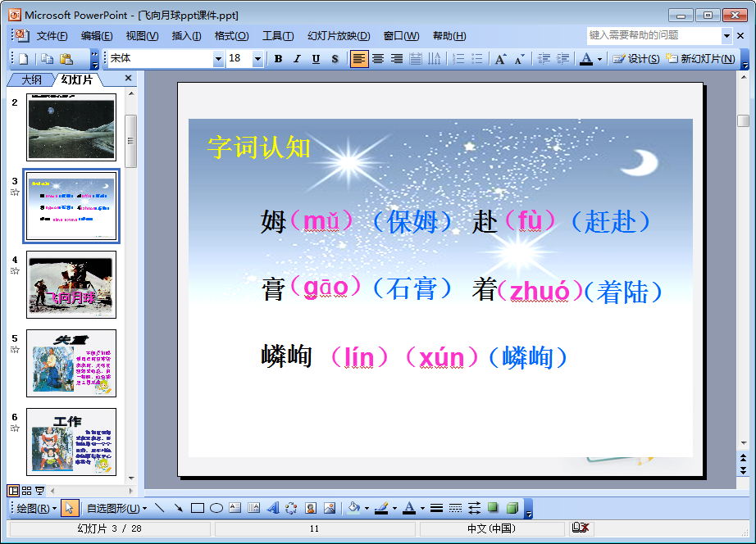The image size is (756, 544).
Task: Click the Copy icon in toolbar
Action: pos(48,59)
